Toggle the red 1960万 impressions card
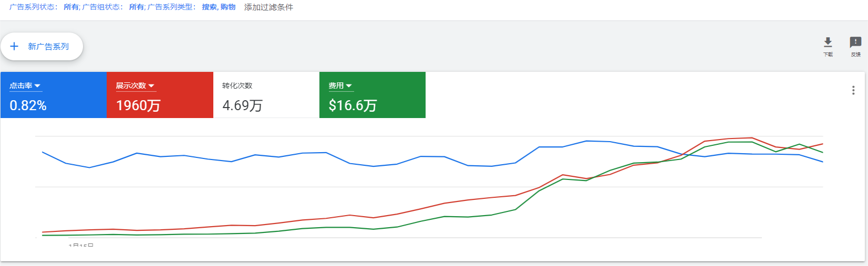 [x=160, y=95]
